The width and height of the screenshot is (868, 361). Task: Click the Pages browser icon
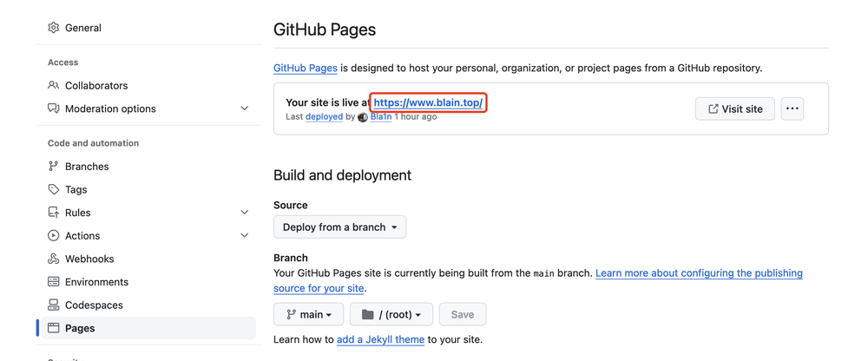click(53, 328)
